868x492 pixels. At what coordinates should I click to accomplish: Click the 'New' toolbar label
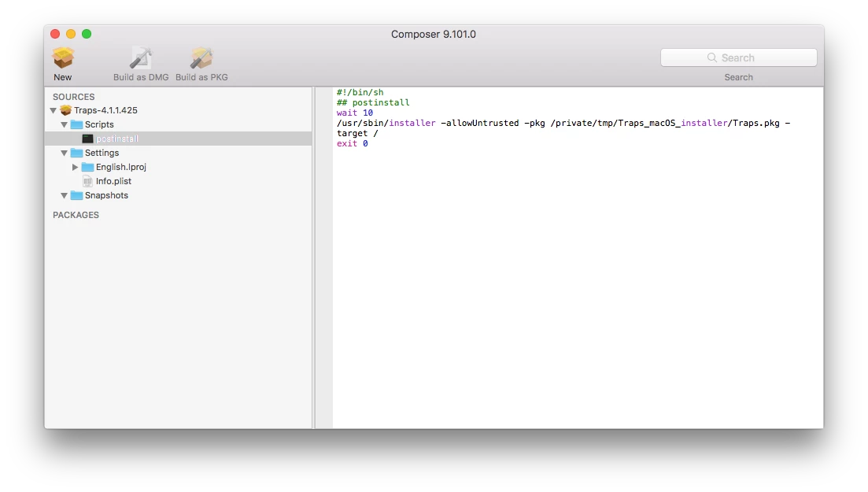(62, 78)
